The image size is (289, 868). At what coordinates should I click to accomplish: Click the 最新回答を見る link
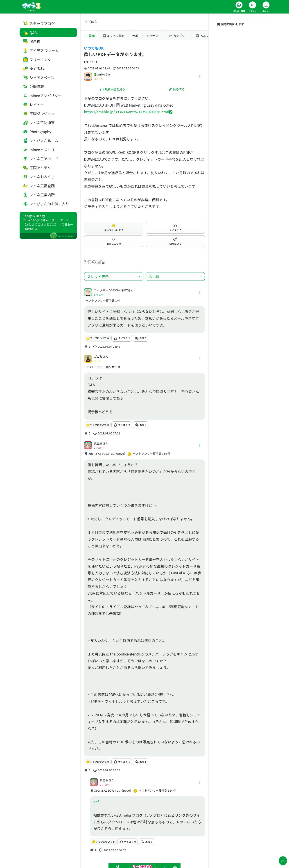[x=112, y=89]
